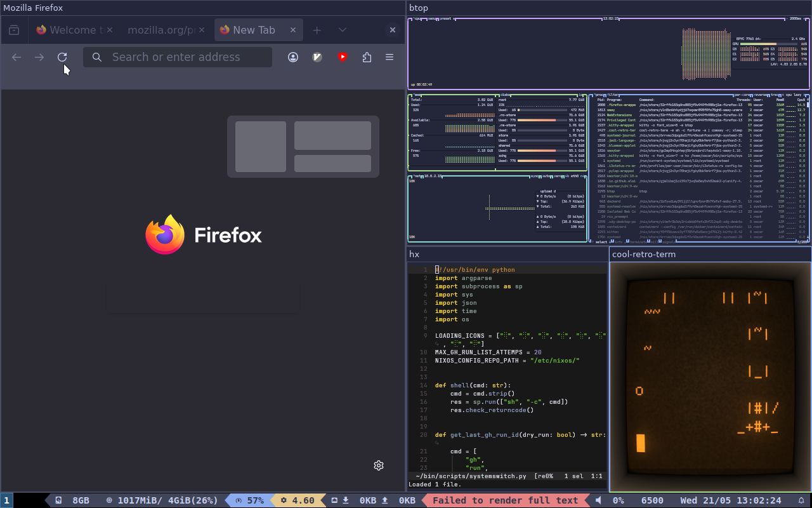
Task: Toggle the btop per-core option
Action: point(742,95)
